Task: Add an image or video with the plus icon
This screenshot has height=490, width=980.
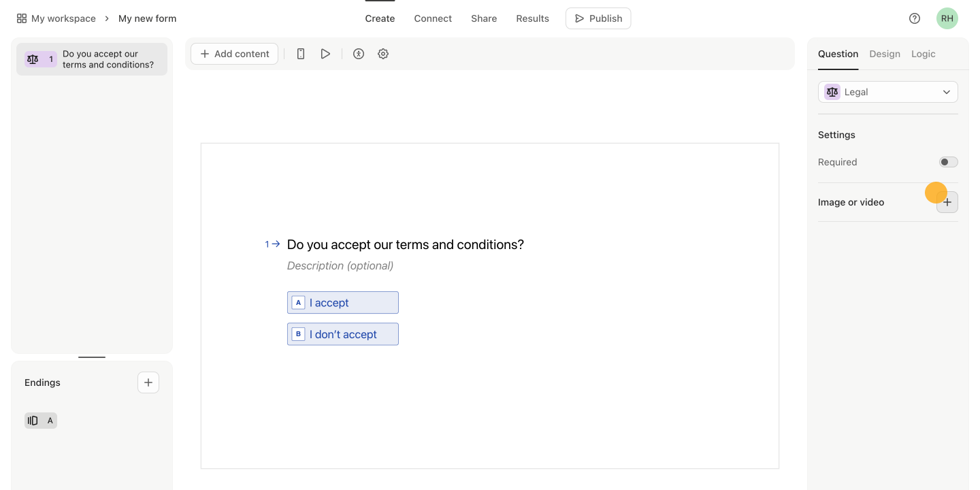Action: 947,202
